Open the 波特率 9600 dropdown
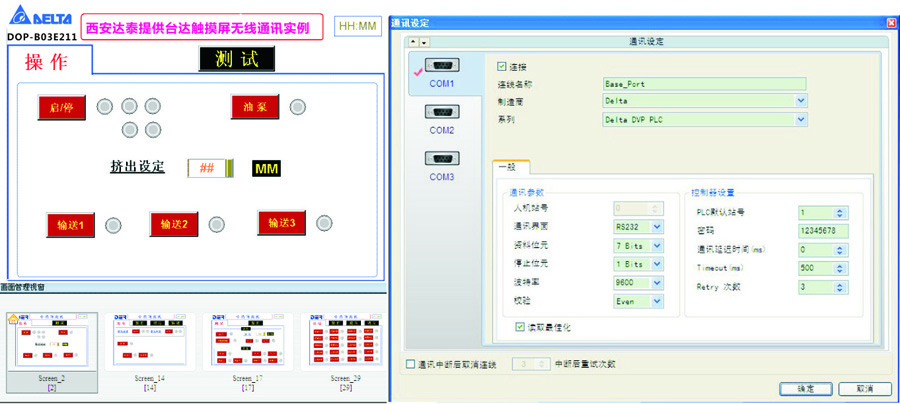Screen dimensions: 900x404 (656, 281)
